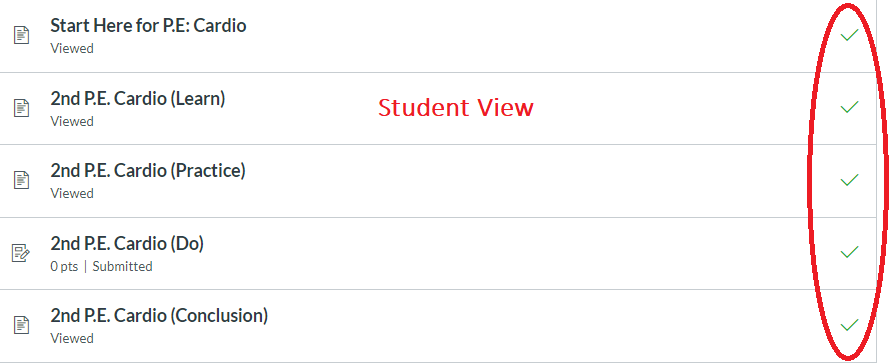Viewport: 896px width, 363px height.
Task: Click page icon beside Start Here for P.E: Cardio
Action: tap(21, 35)
